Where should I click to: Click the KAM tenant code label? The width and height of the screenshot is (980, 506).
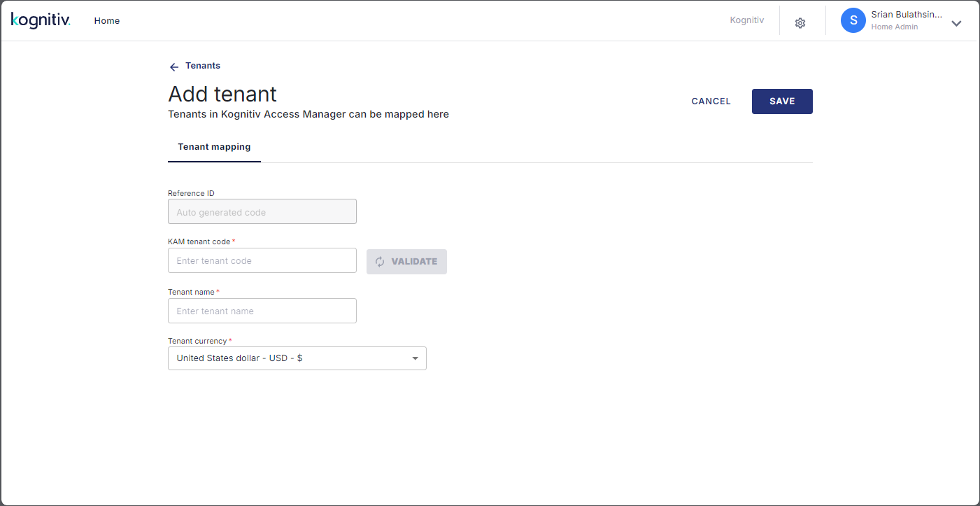pyautogui.click(x=199, y=241)
